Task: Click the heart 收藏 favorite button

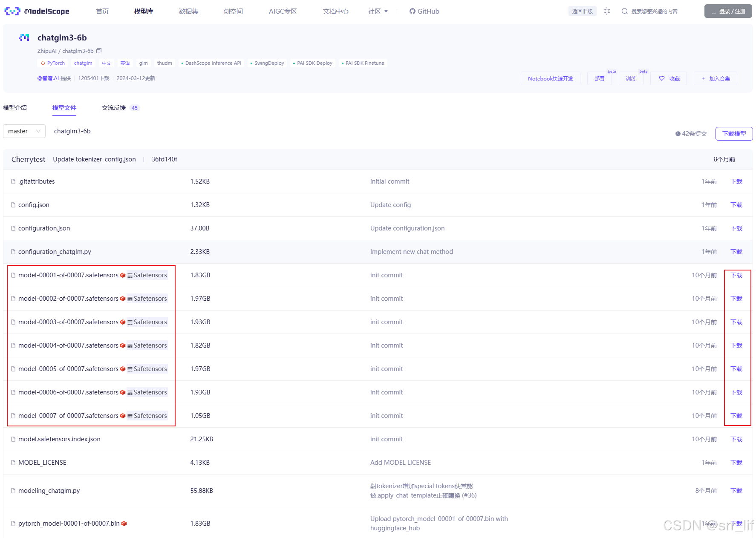Action: (x=669, y=78)
